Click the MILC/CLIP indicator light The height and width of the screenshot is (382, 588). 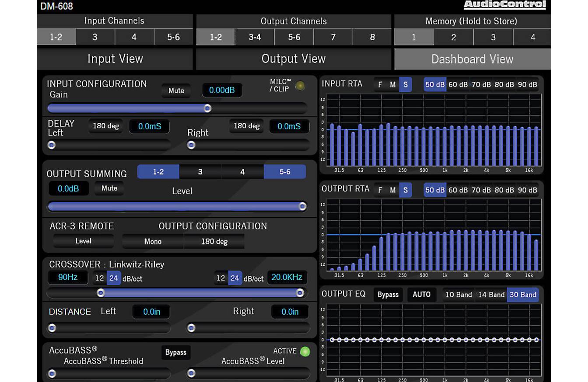[x=300, y=86]
